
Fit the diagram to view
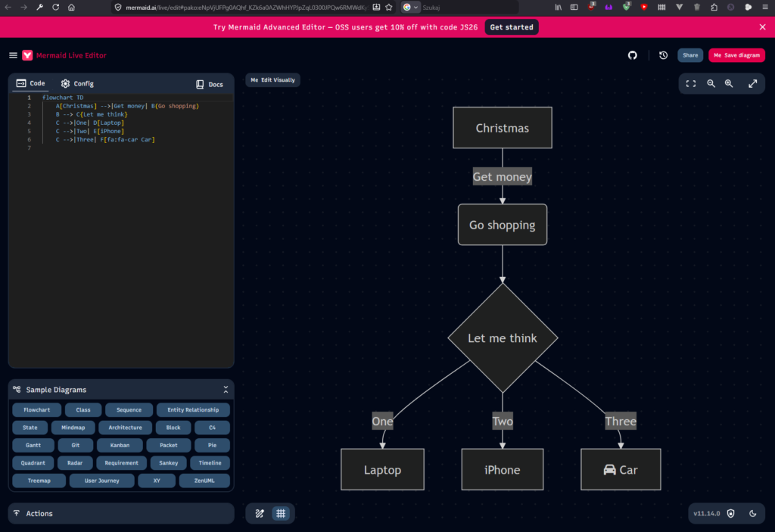tap(690, 84)
